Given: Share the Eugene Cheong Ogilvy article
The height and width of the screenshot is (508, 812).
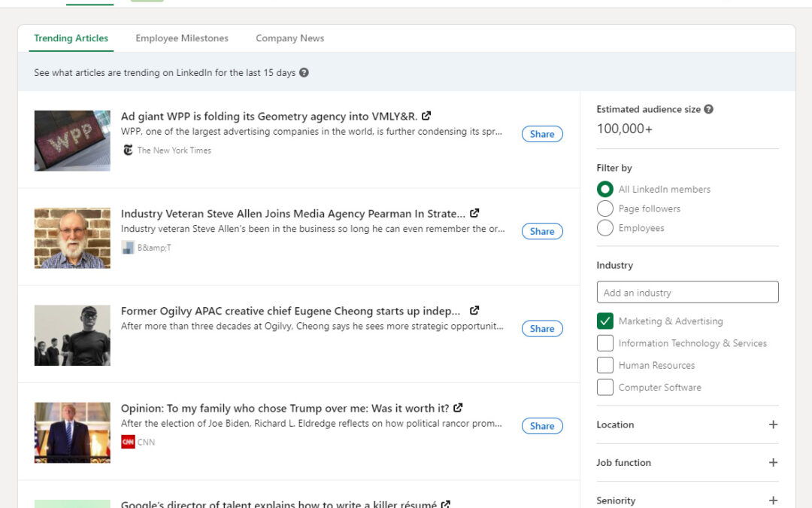Looking at the screenshot, I should 541,329.
